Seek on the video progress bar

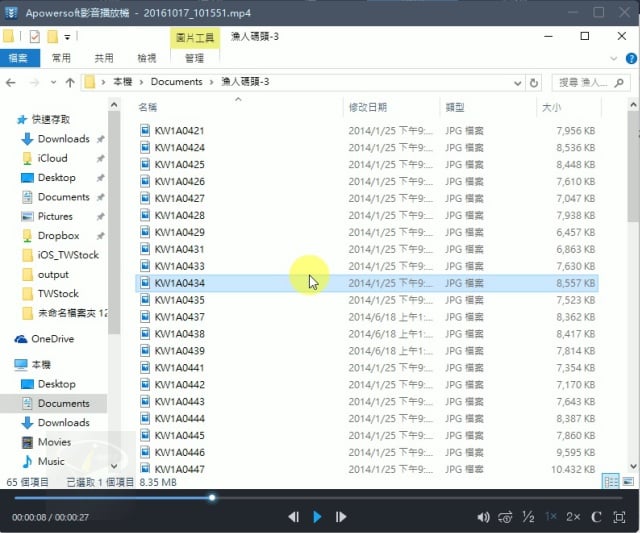[318, 497]
